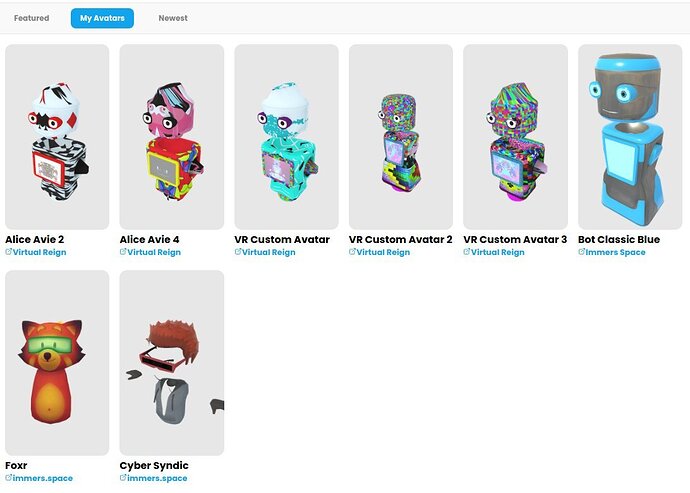
Task: Select the Cyber Syndic avatar thumbnail
Action: pyautogui.click(x=172, y=363)
